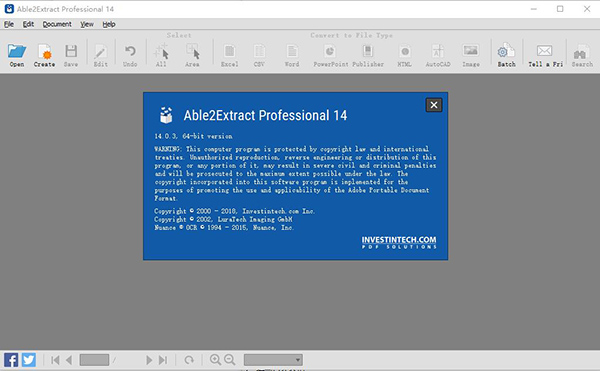Minimize the Able2Extract window
Viewport: 600px width, 371px height.
tap(534, 9)
